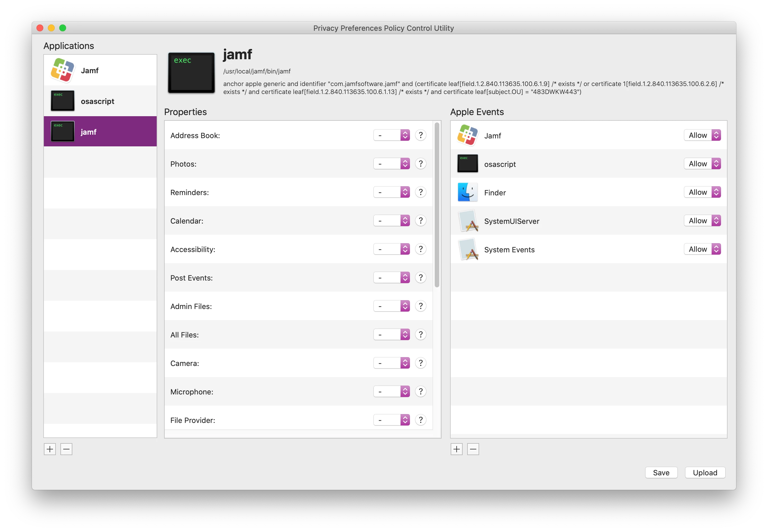The image size is (768, 532).
Task: Click the Post Events: property label
Action: (x=191, y=278)
